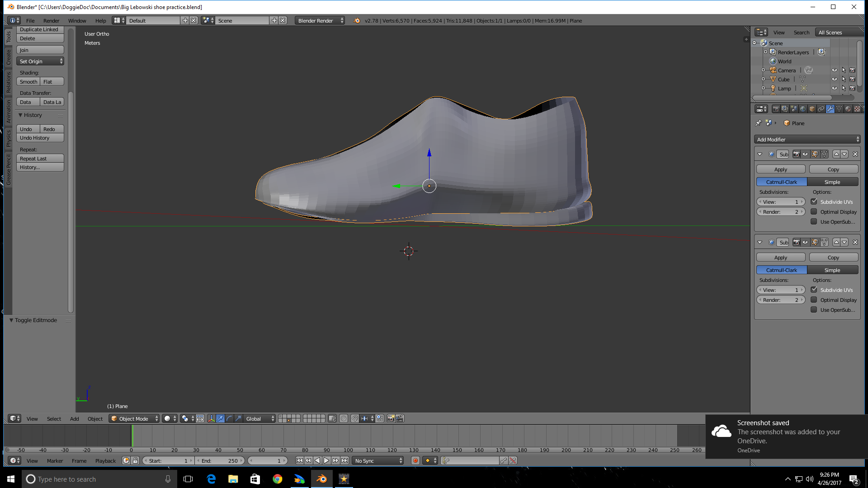Enable Use OpenSubdiv in second Subsurf modifier
Screen dimensions: 868x488
[814, 310]
